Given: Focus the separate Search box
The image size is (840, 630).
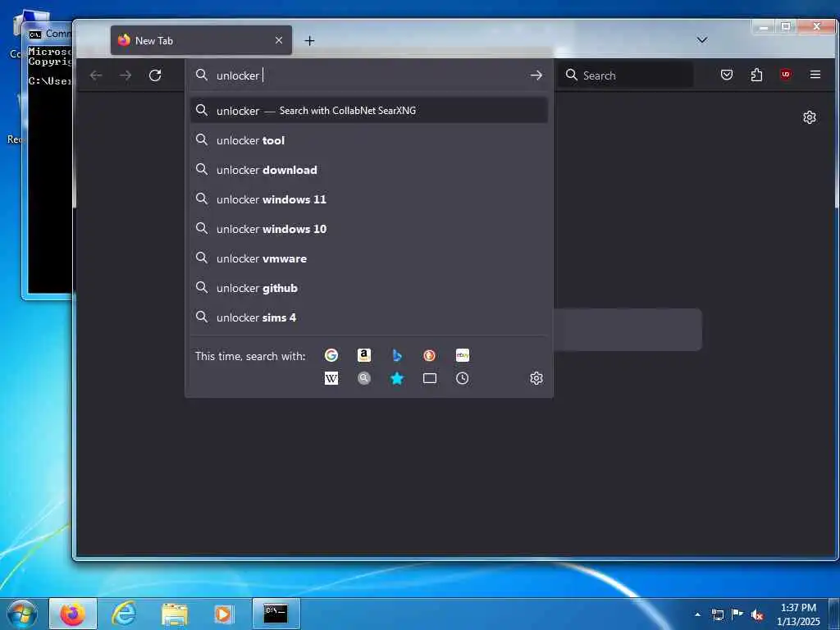Looking at the screenshot, I should [x=626, y=75].
